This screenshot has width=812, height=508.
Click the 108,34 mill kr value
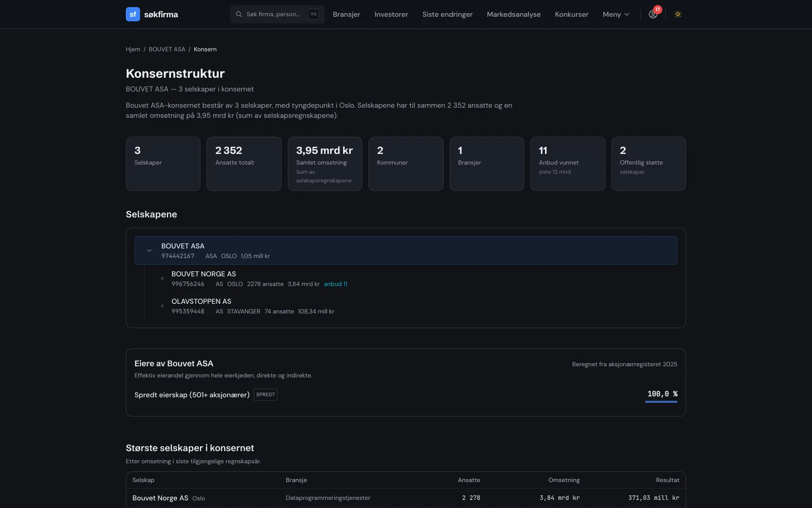click(316, 311)
